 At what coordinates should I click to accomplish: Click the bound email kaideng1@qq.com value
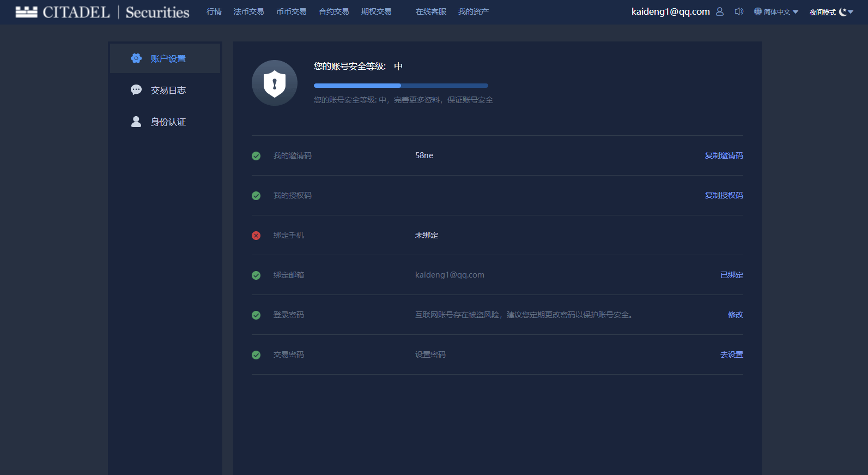450,275
